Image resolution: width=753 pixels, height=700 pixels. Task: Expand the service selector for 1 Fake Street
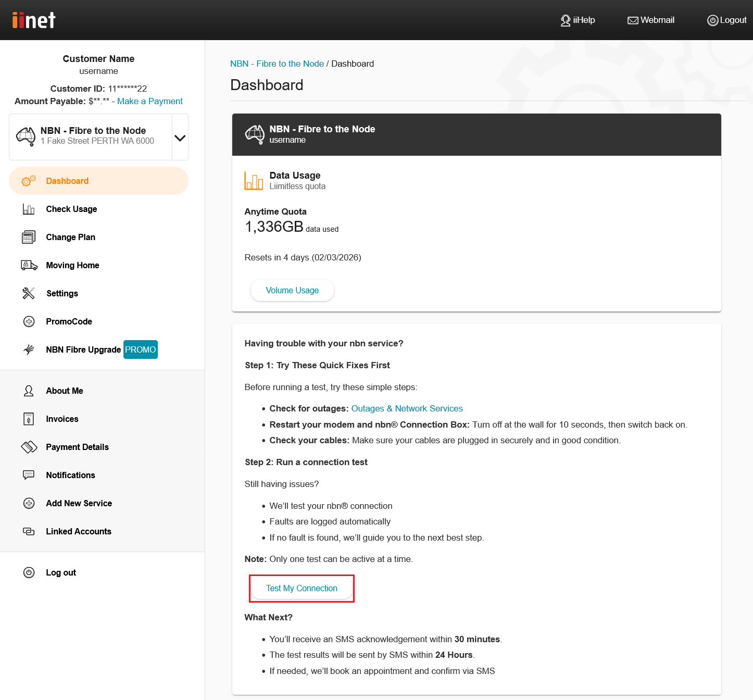[180, 137]
